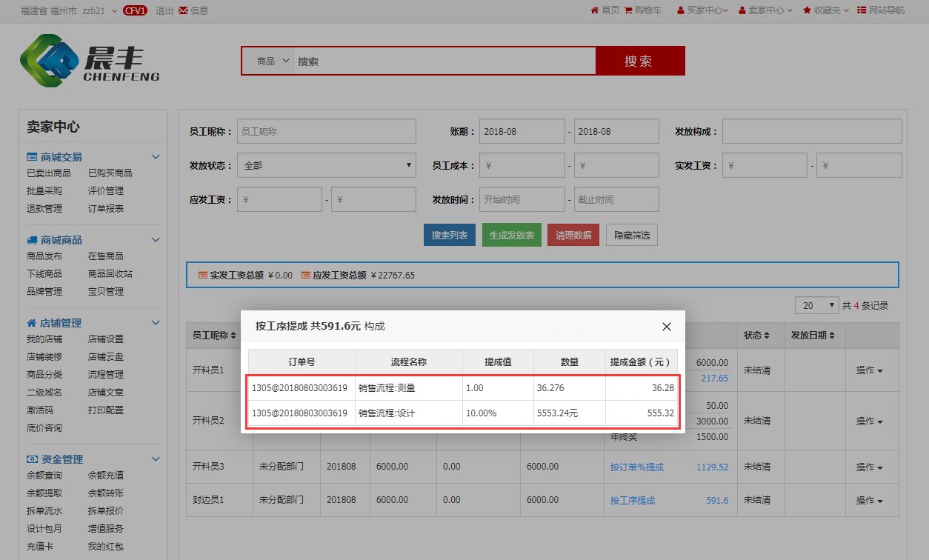The image size is (929, 560).
Task: Open the 信息 mail icon
Action: (x=183, y=10)
